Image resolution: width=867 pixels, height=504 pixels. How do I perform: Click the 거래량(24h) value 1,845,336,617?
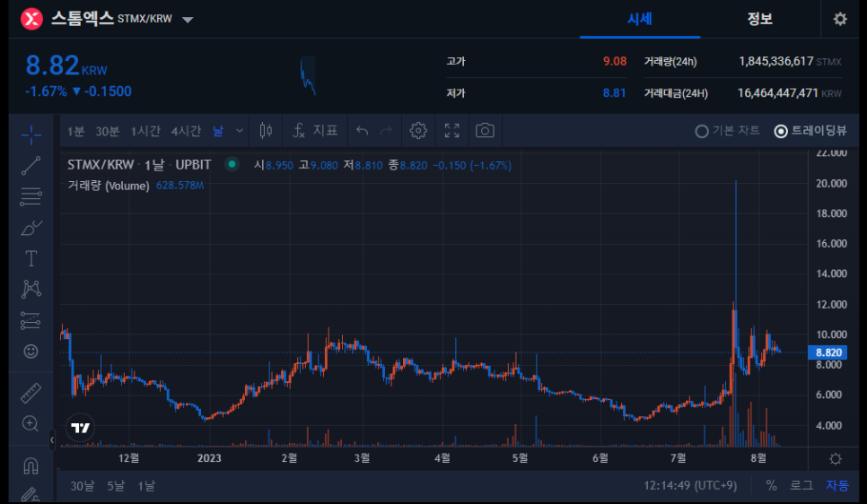coord(776,61)
